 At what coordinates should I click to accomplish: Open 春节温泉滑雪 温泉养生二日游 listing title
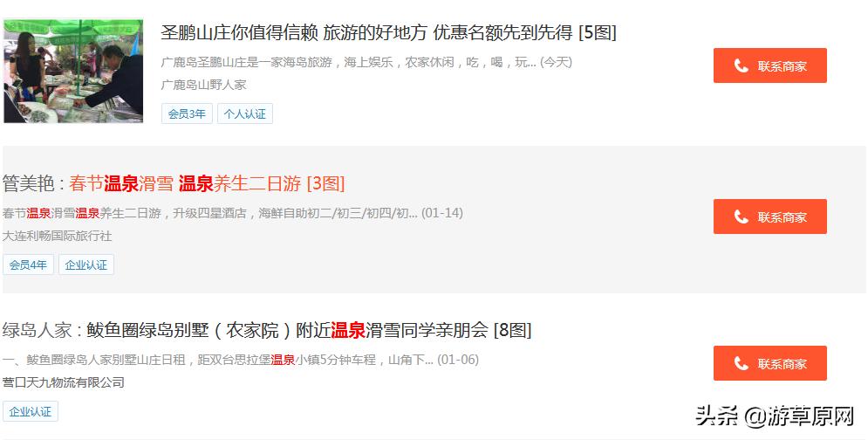tap(207, 183)
